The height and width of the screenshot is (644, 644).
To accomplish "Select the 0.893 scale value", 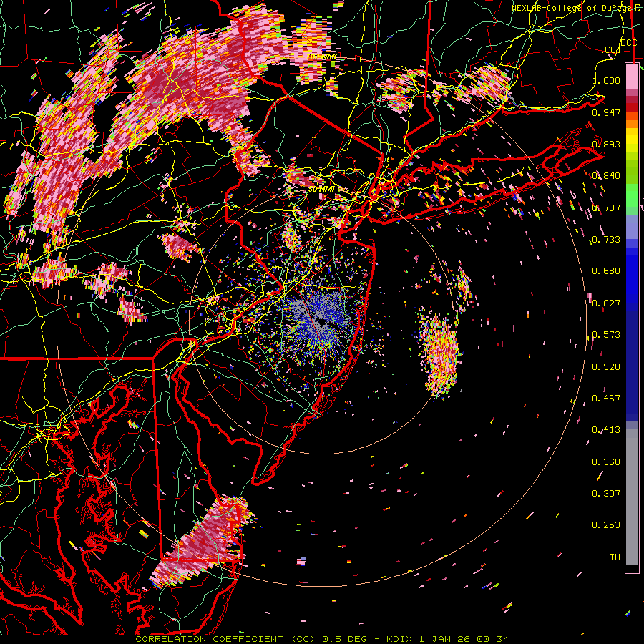I will (606, 144).
